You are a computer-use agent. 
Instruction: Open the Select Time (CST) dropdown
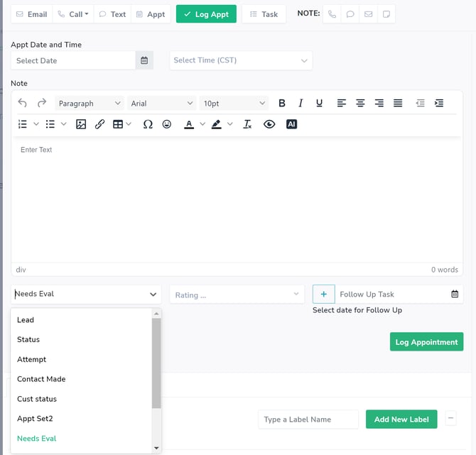[x=240, y=60]
